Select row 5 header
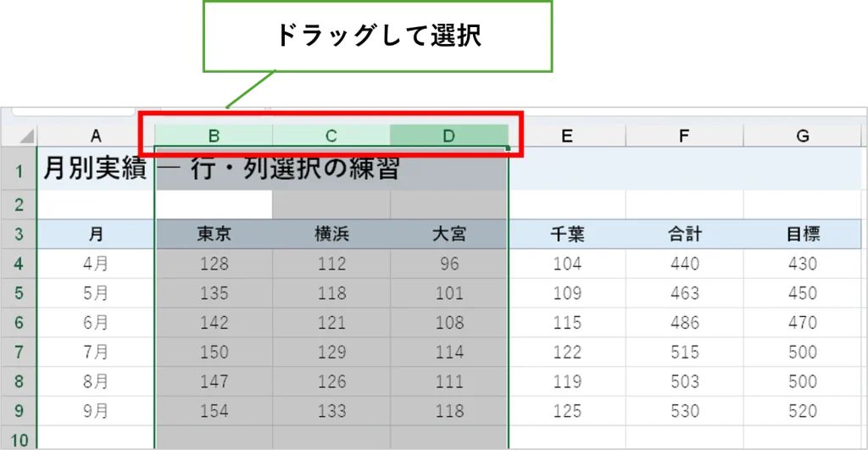The width and height of the screenshot is (868, 450). pos(19,293)
